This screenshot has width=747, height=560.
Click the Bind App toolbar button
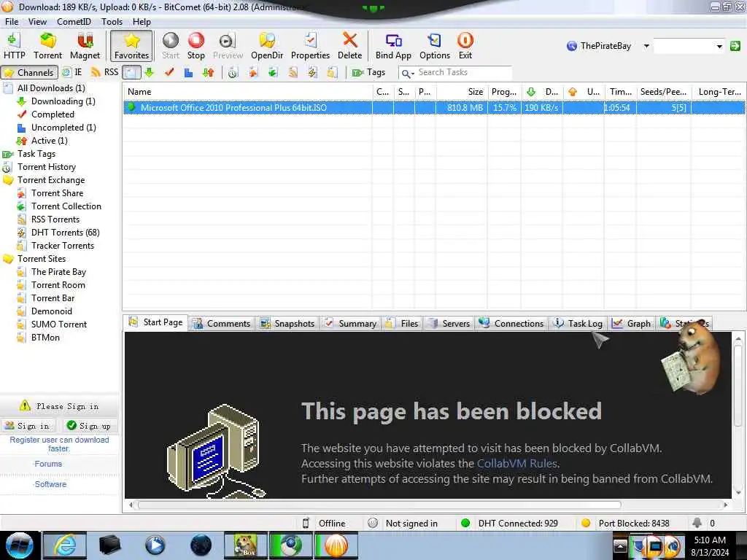393,46
